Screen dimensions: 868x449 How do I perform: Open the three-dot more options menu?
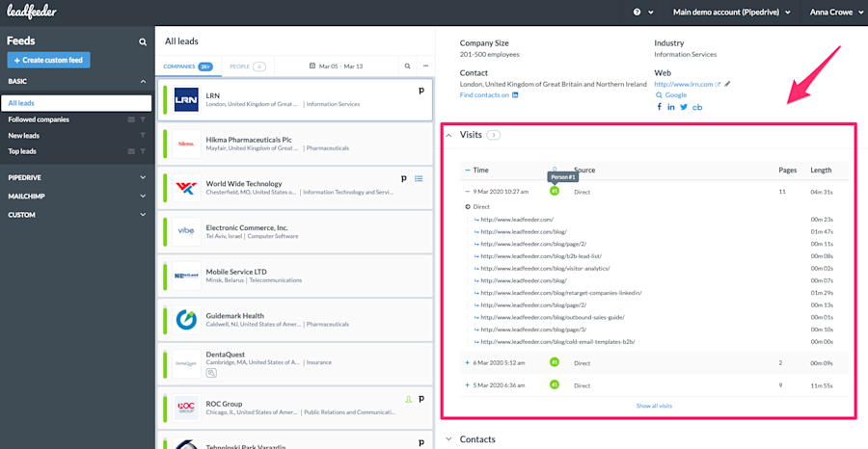coord(425,66)
